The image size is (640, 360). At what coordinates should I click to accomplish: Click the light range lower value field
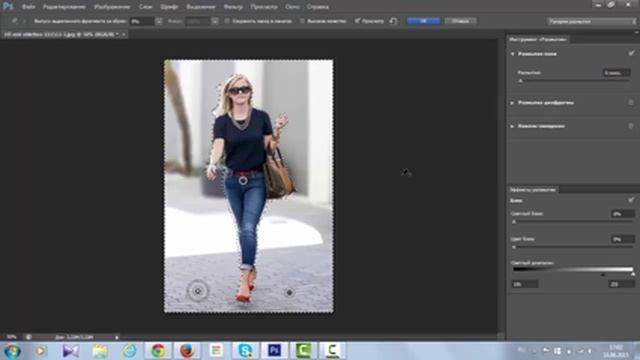tap(524, 284)
